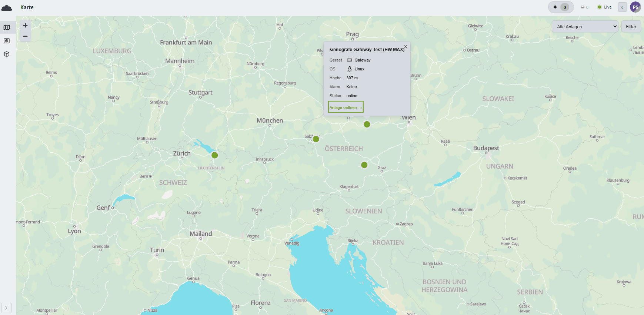Expand the Alle Anlagen dropdown
This screenshot has width=644, height=315.
pyautogui.click(x=585, y=27)
